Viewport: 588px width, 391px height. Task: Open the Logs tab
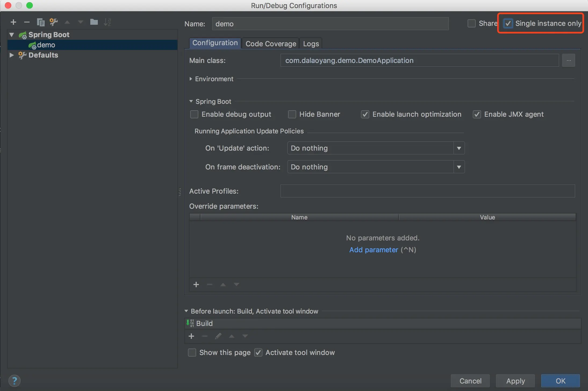311,44
